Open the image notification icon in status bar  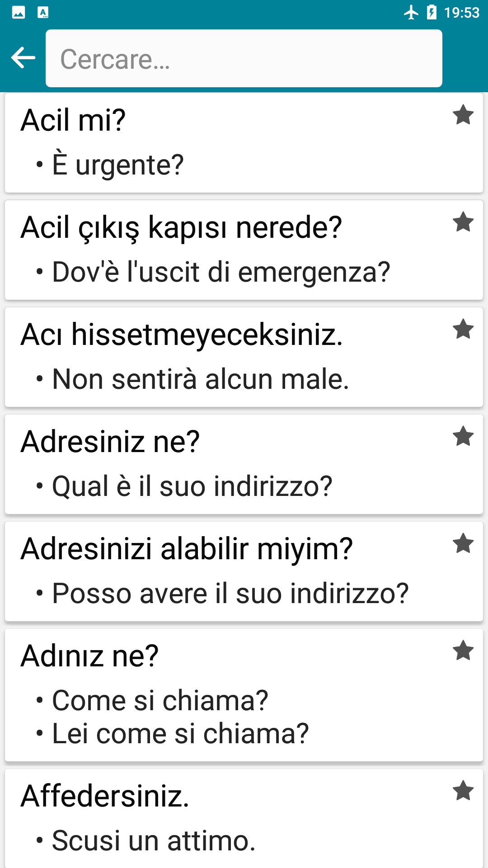(19, 12)
